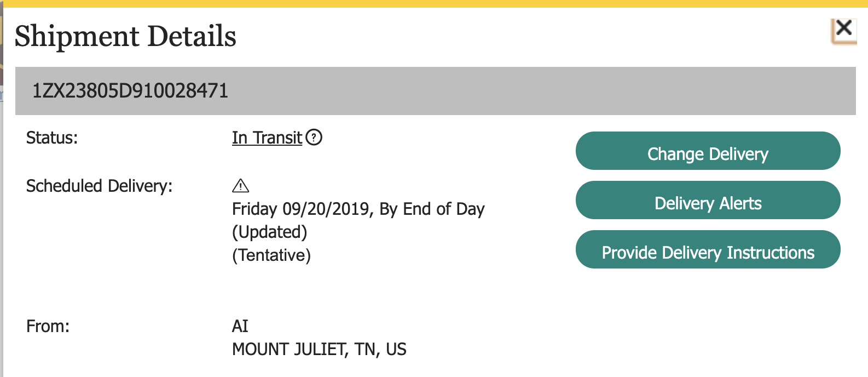Screen dimensions: 868x377
Task: Close the Shipment Details dialog
Action: coord(843,28)
